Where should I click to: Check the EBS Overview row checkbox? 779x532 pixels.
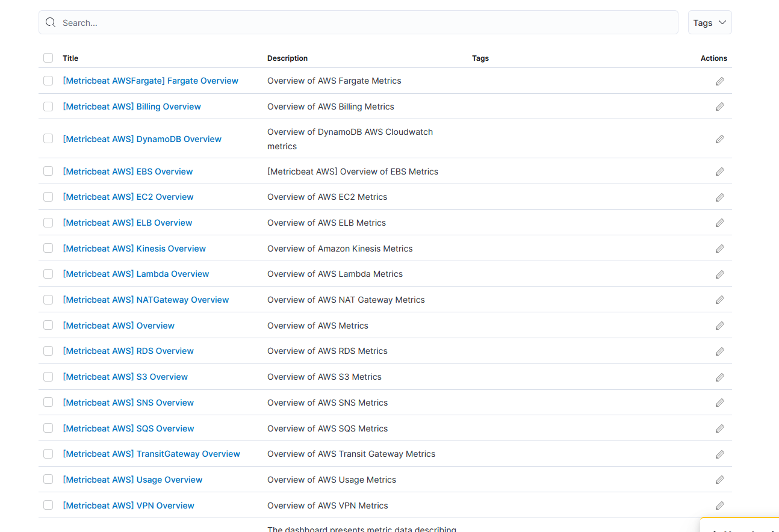click(48, 171)
